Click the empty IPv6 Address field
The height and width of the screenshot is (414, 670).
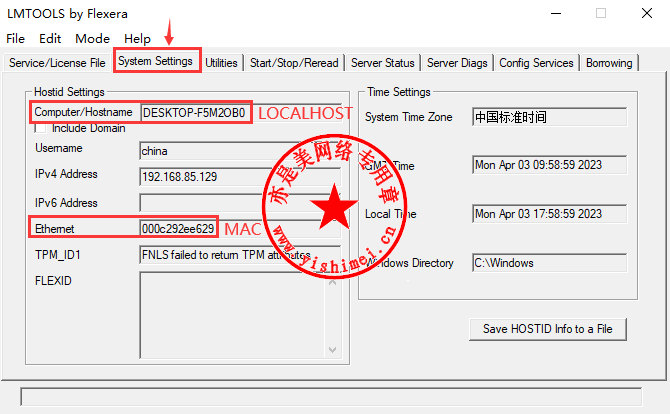click(x=240, y=203)
